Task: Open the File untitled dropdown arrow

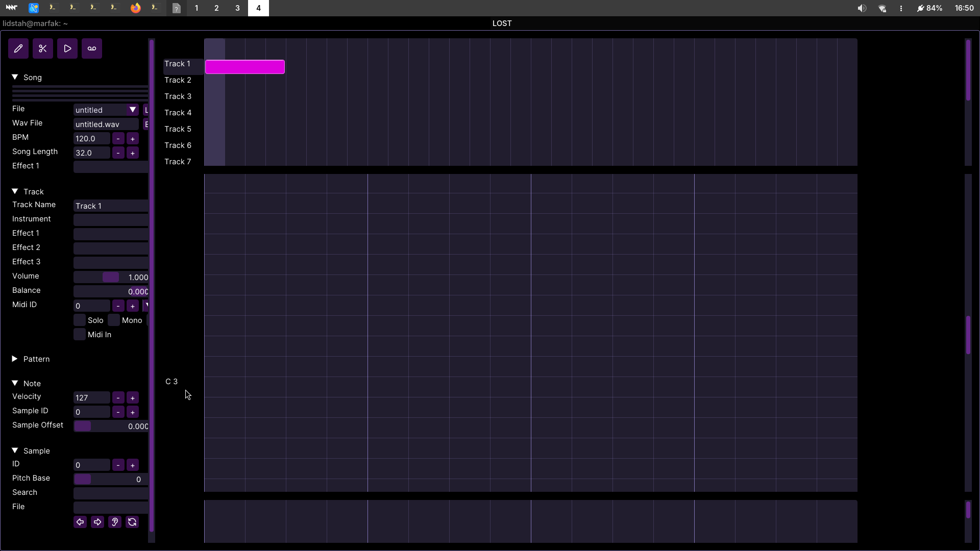Action: click(133, 110)
